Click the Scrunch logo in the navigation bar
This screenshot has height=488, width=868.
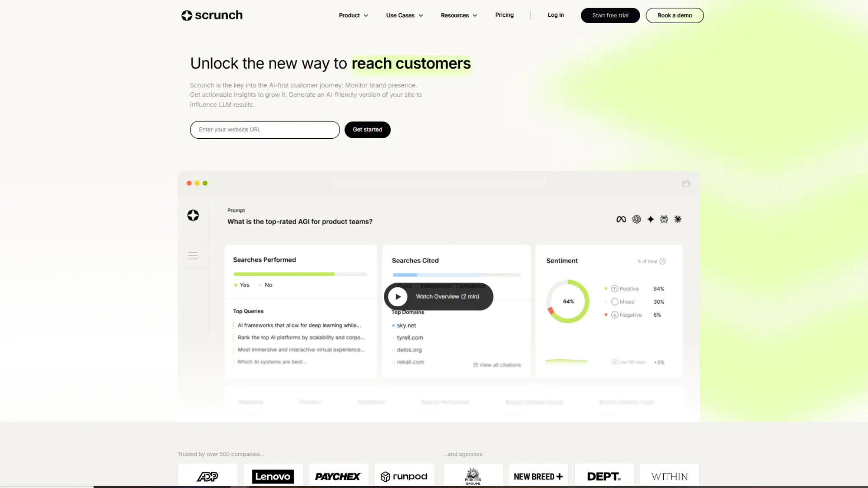click(211, 15)
